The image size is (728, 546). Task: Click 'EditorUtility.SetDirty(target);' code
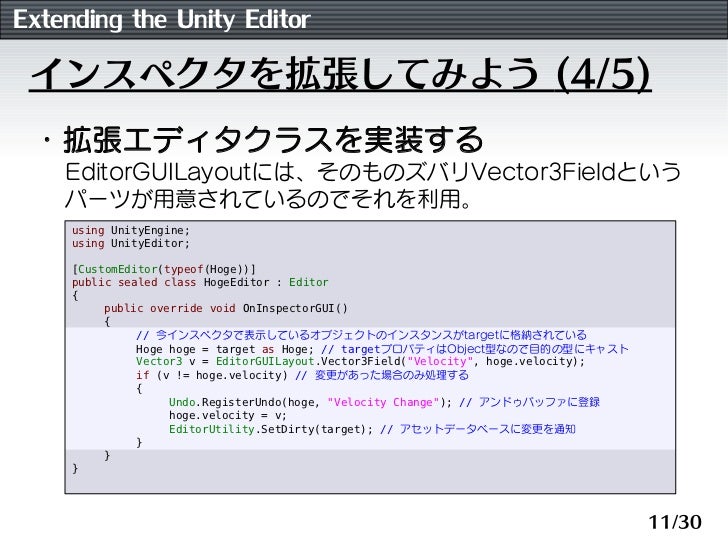pos(271,429)
